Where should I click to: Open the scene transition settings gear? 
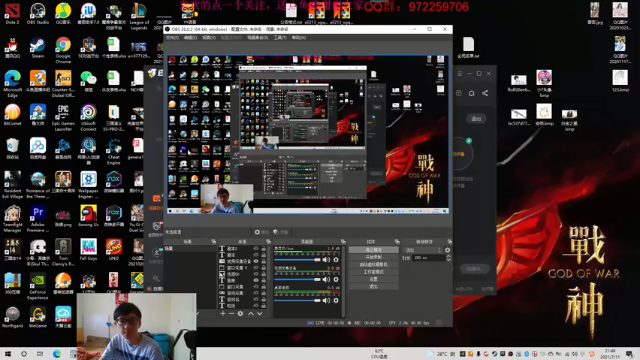pos(448,250)
